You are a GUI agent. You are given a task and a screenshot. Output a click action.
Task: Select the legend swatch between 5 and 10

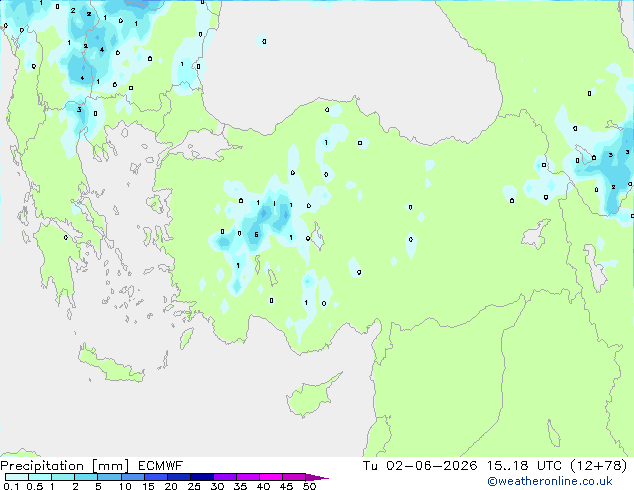tap(109, 477)
